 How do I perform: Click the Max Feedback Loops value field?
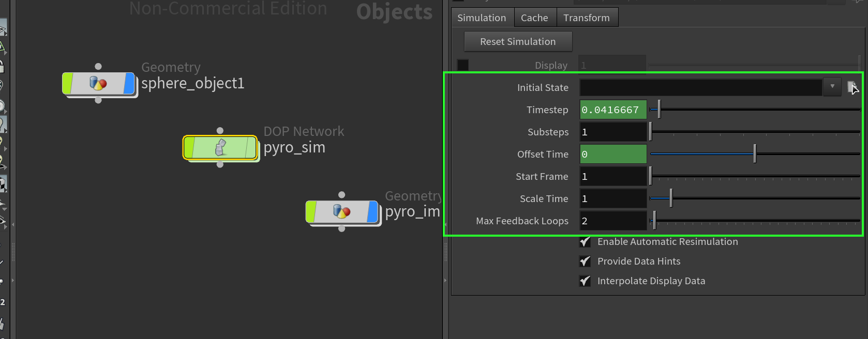point(613,221)
